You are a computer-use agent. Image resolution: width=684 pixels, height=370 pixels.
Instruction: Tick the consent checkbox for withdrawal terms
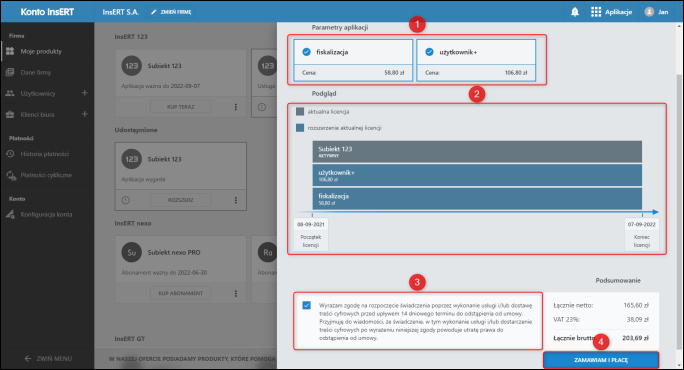[x=307, y=305]
